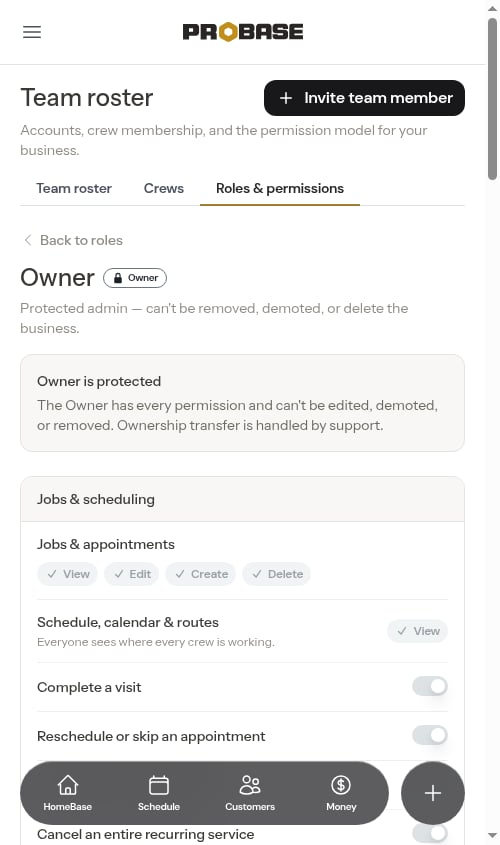Toggle the Complete a visit switch

(430, 686)
